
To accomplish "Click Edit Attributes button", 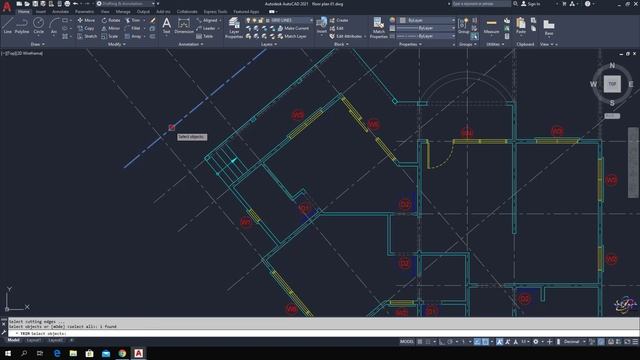I will coord(346,36).
